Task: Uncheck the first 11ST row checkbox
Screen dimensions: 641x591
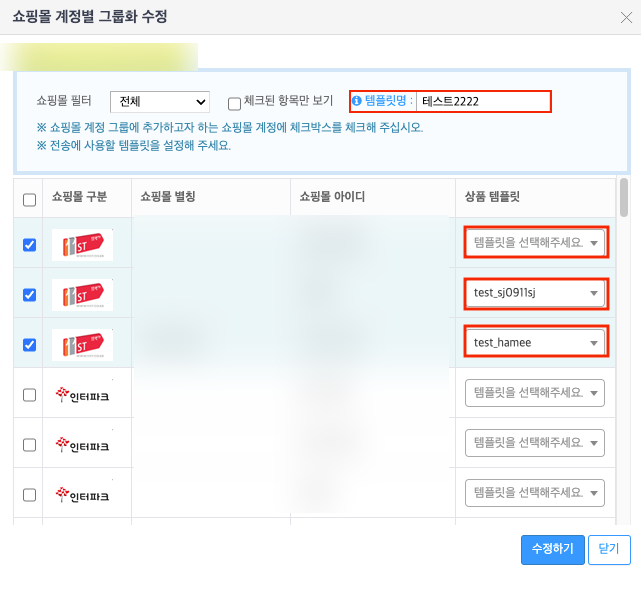Action: click(x=29, y=245)
